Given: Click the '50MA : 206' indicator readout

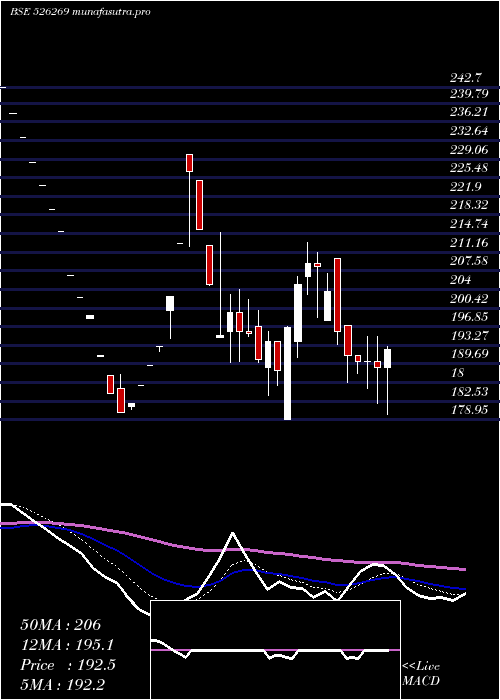Looking at the screenshot, I should click(61, 625).
